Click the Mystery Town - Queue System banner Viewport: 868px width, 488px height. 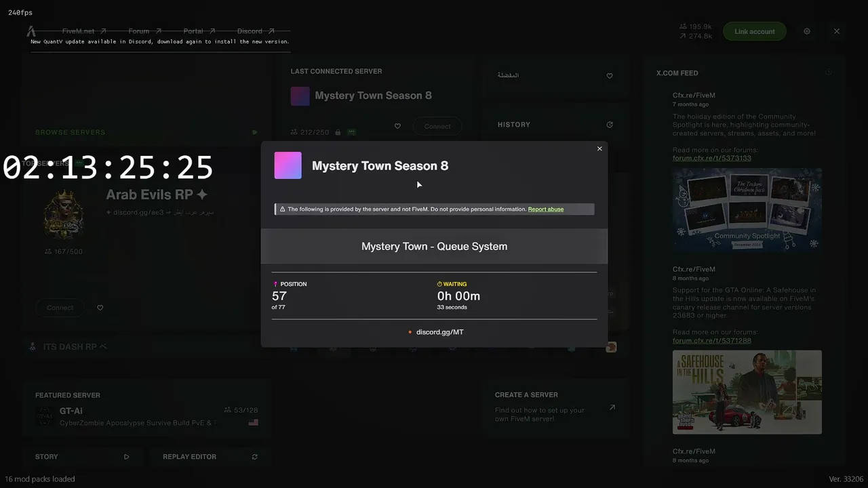pos(434,246)
